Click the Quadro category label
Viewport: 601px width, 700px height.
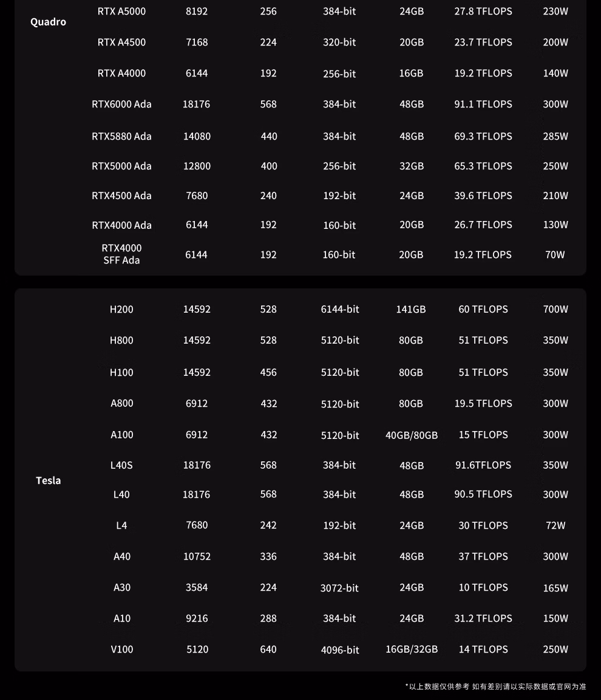[48, 22]
